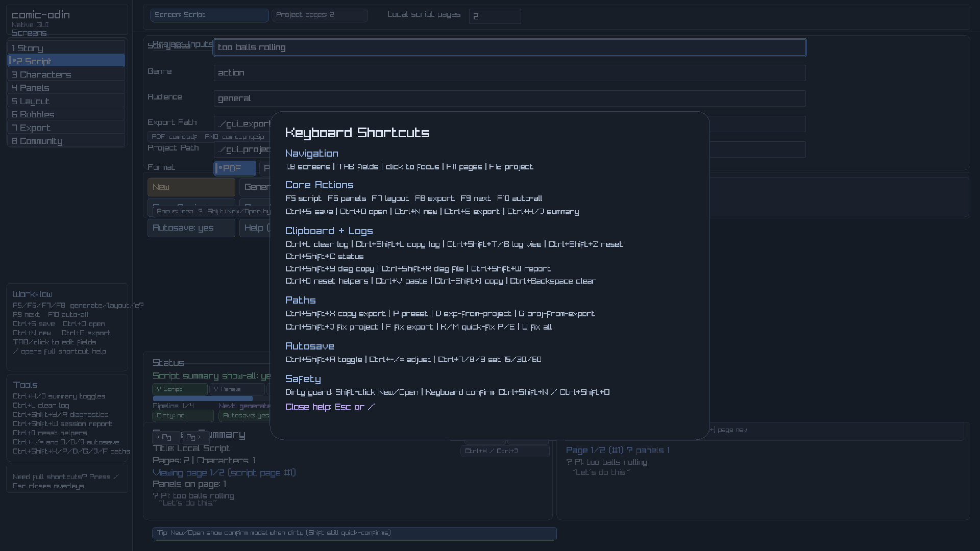
Task: Click the "Paths" shortcuts heading
Action: (x=301, y=300)
